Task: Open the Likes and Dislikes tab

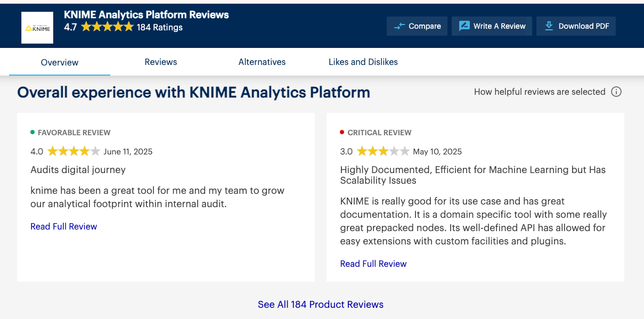Action: click(x=363, y=62)
